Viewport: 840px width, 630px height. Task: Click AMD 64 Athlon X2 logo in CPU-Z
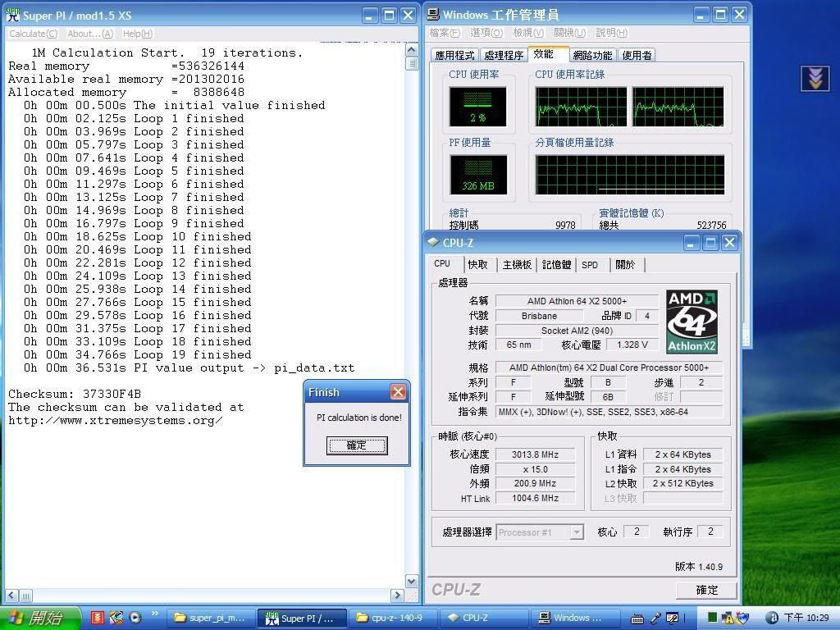click(692, 322)
